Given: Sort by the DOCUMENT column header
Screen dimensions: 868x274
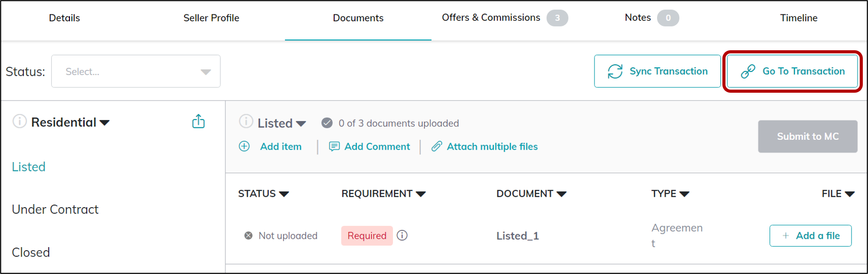Looking at the screenshot, I should (531, 194).
